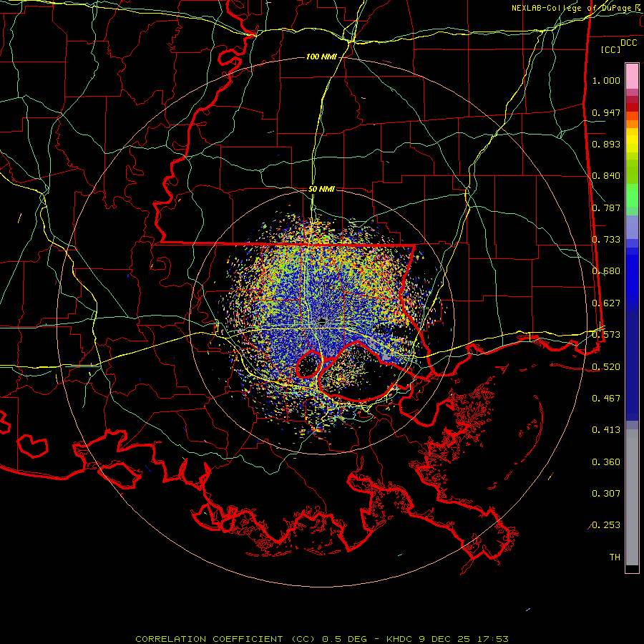The image size is (644, 644).
Task: Click the 50 NMI range ring label
Action: [321, 189]
